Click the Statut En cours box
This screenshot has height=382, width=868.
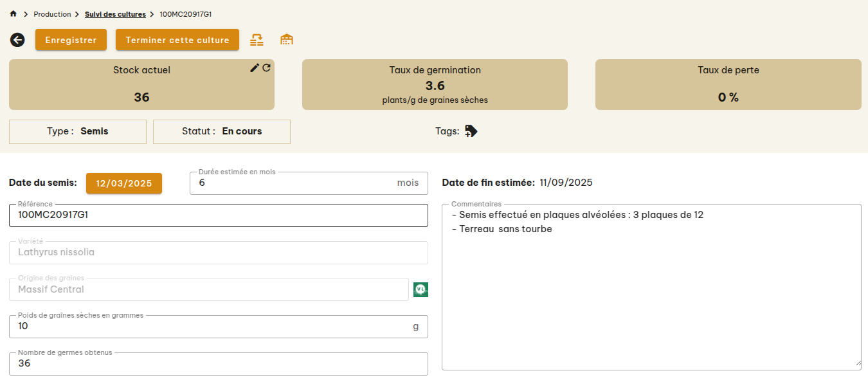[222, 132]
